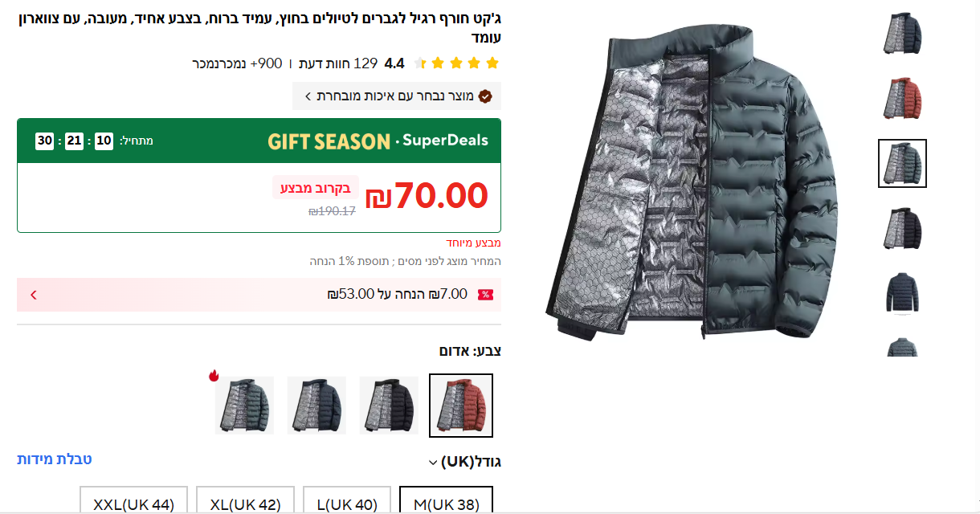Select size M (UK 38)

tap(447, 504)
